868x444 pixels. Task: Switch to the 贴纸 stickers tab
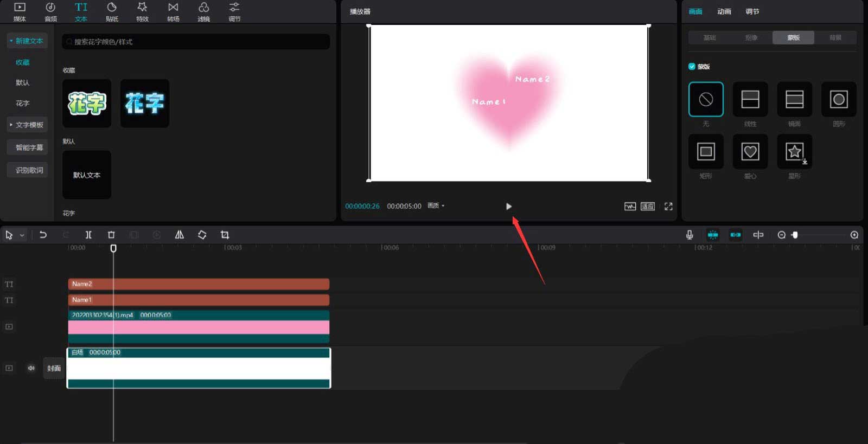coord(112,12)
